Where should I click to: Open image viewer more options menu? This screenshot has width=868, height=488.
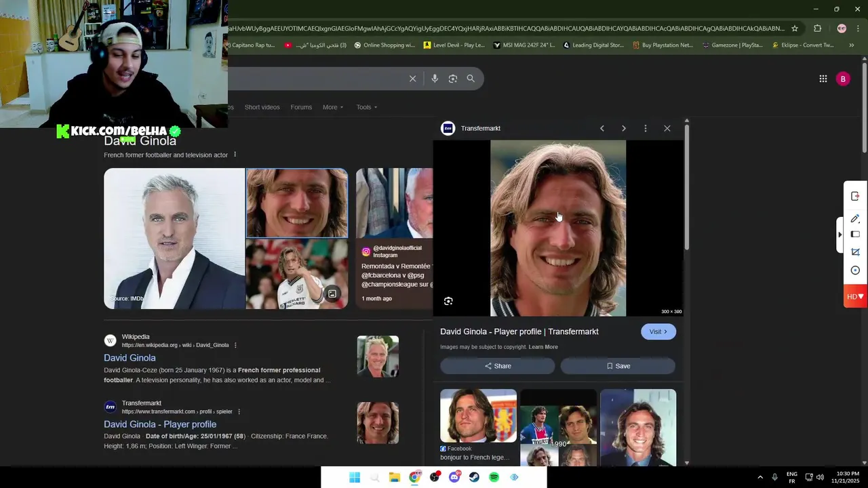pyautogui.click(x=646, y=128)
